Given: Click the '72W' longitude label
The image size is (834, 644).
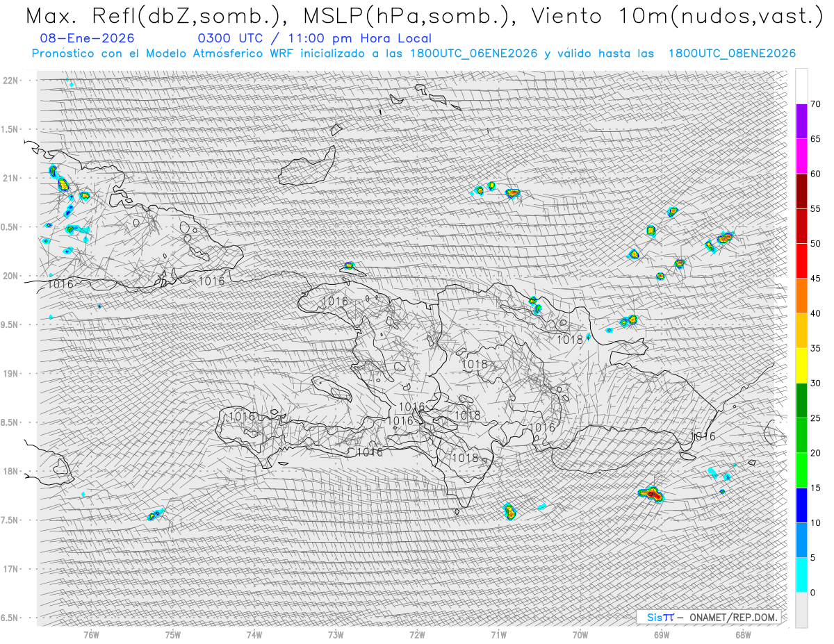Looking at the screenshot, I should pyautogui.click(x=417, y=635).
